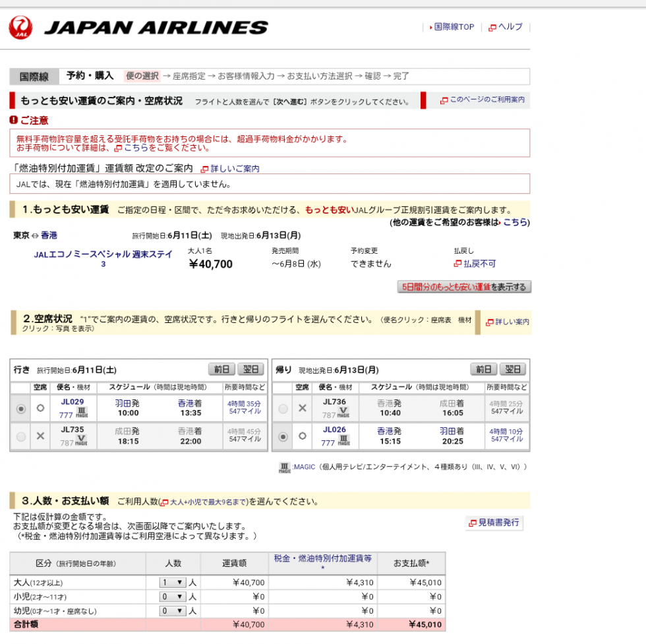Click お客様情報入力 step in progress bar

click(246, 76)
